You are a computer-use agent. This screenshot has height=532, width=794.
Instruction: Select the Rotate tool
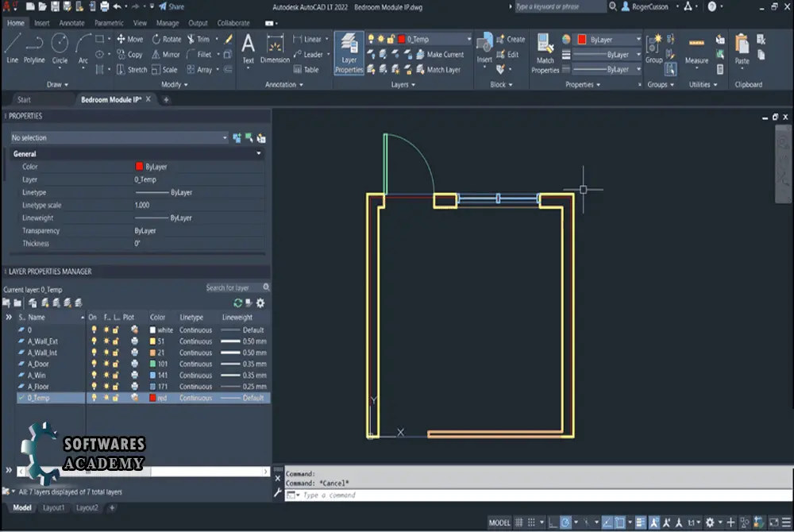point(167,39)
